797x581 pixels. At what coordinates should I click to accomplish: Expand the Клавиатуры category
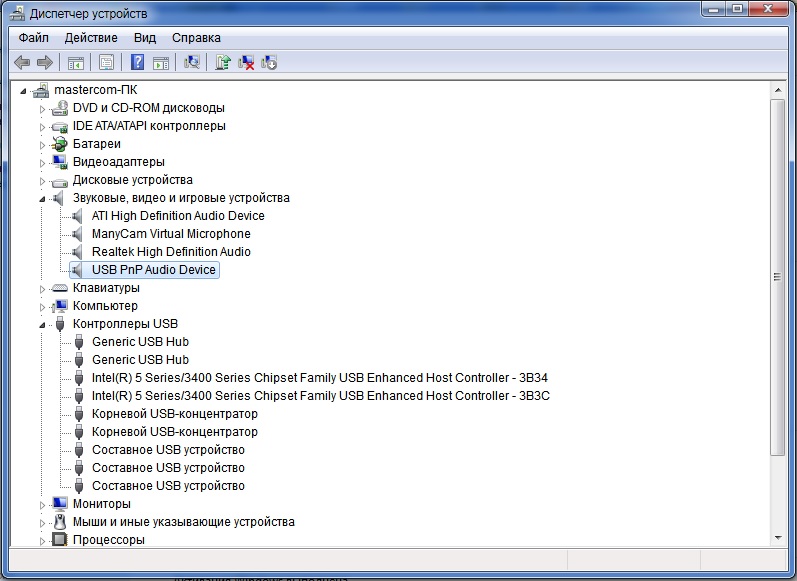(43, 288)
